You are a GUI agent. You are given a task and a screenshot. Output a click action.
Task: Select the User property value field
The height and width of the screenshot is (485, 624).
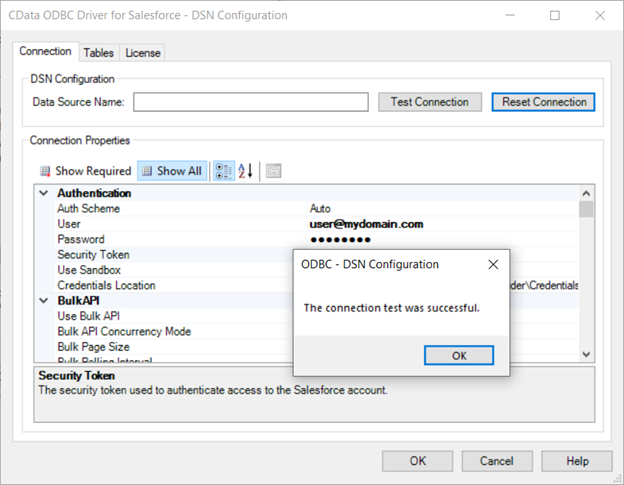click(x=440, y=224)
